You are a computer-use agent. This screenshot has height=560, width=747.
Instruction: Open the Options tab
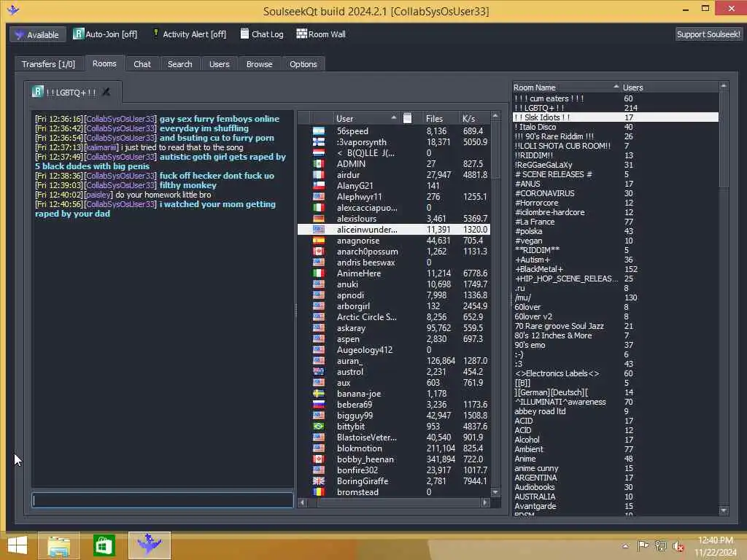coord(303,64)
